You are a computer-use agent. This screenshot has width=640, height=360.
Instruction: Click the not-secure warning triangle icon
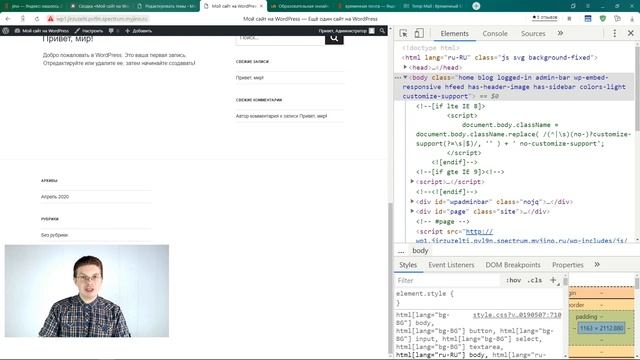(51, 19)
